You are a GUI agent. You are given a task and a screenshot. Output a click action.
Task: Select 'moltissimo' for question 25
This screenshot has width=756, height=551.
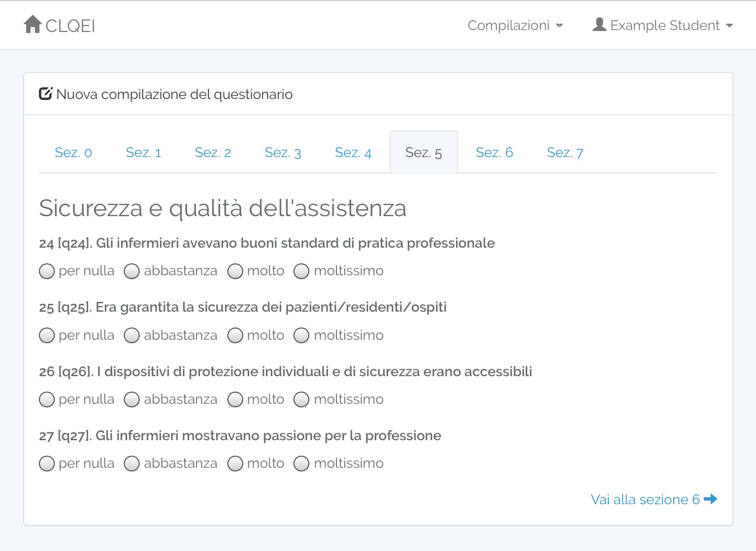coord(301,335)
